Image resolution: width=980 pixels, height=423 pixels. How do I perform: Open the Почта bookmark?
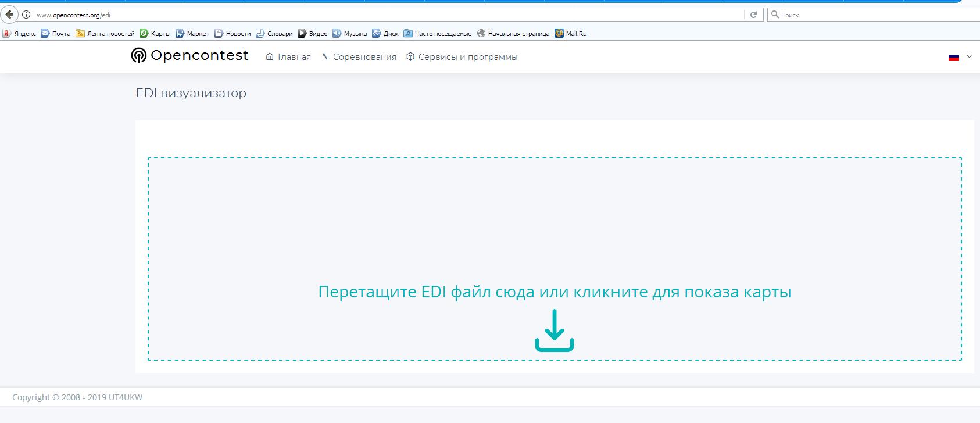(56, 34)
